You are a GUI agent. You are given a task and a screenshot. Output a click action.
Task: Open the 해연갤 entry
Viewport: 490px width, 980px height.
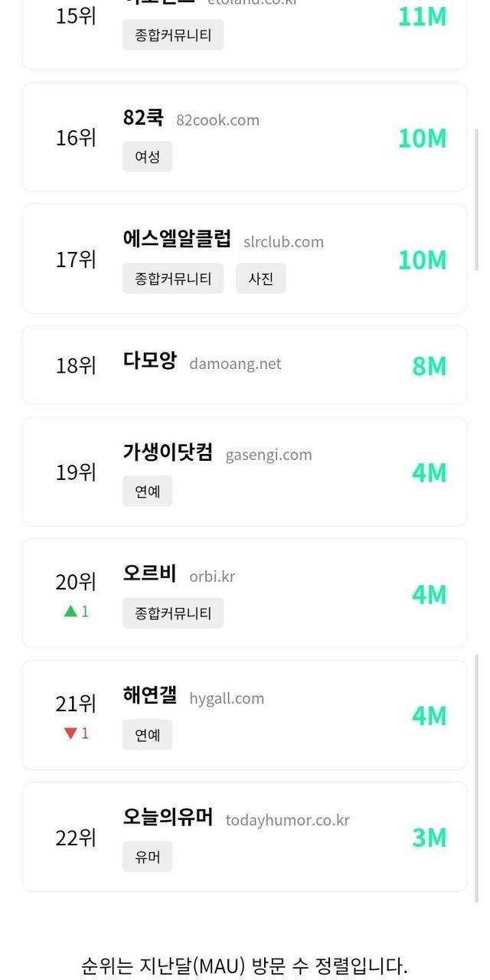pos(150,695)
